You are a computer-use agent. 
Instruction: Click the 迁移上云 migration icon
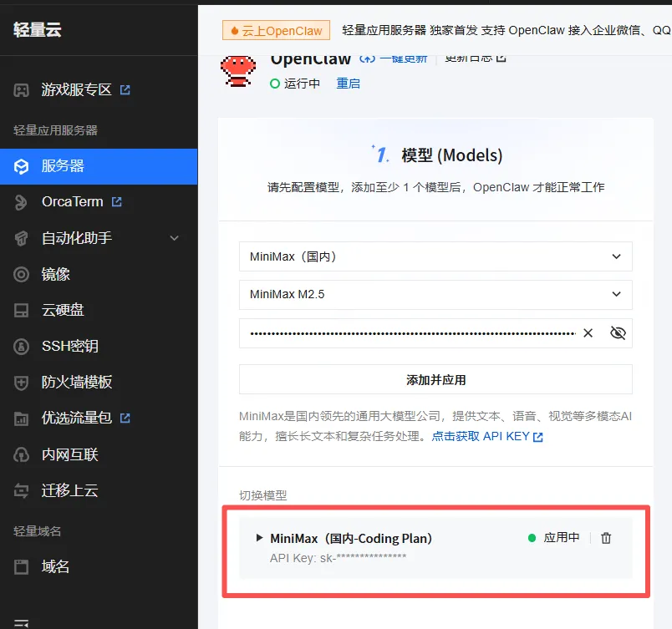(x=21, y=490)
